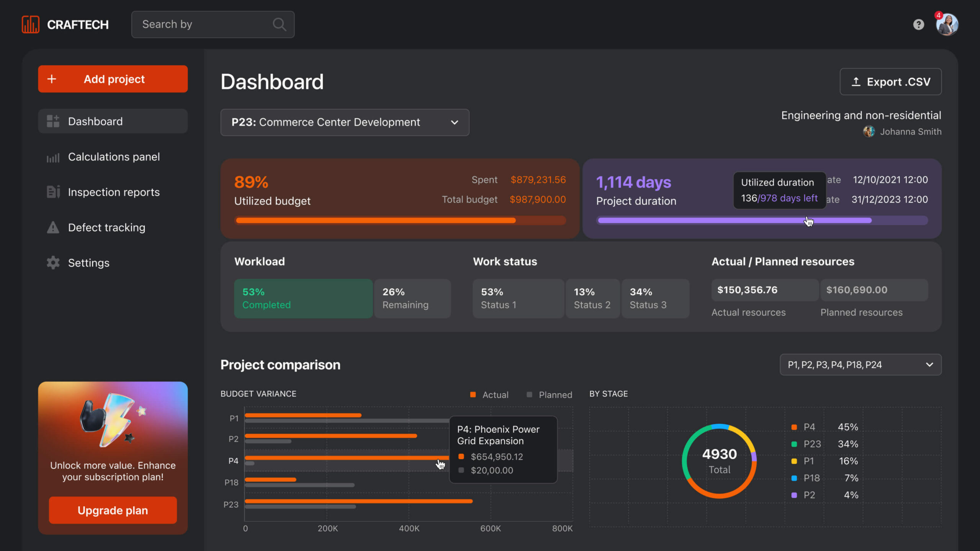Click the Settings gear icon
This screenshot has width=980, height=551.
(x=53, y=263)
